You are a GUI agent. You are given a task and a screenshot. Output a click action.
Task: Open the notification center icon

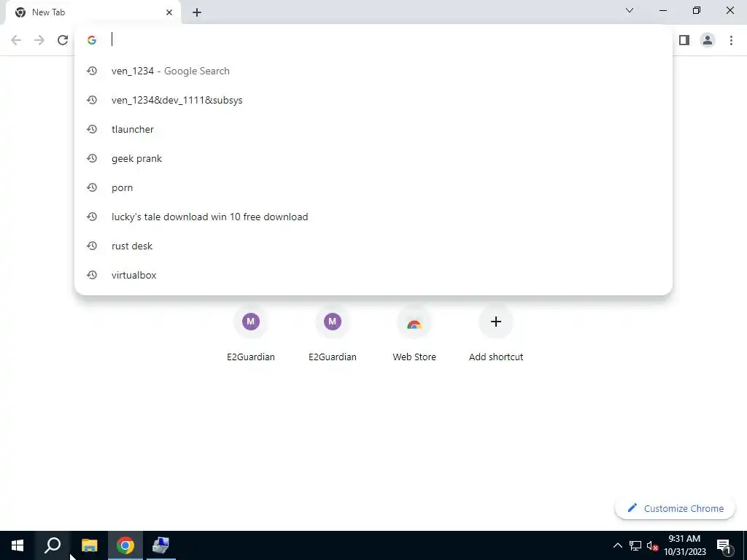(x=723, y=545)
